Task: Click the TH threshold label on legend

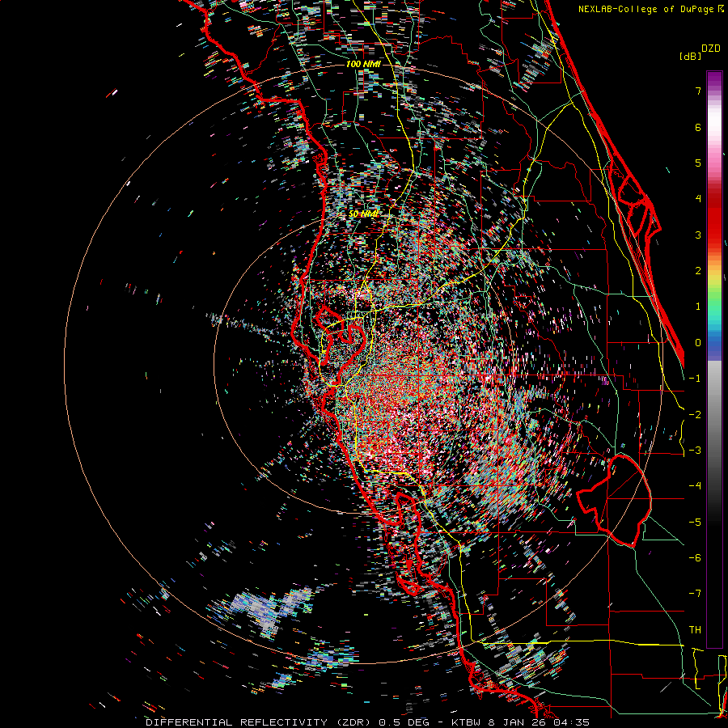Action: [695, 630]
